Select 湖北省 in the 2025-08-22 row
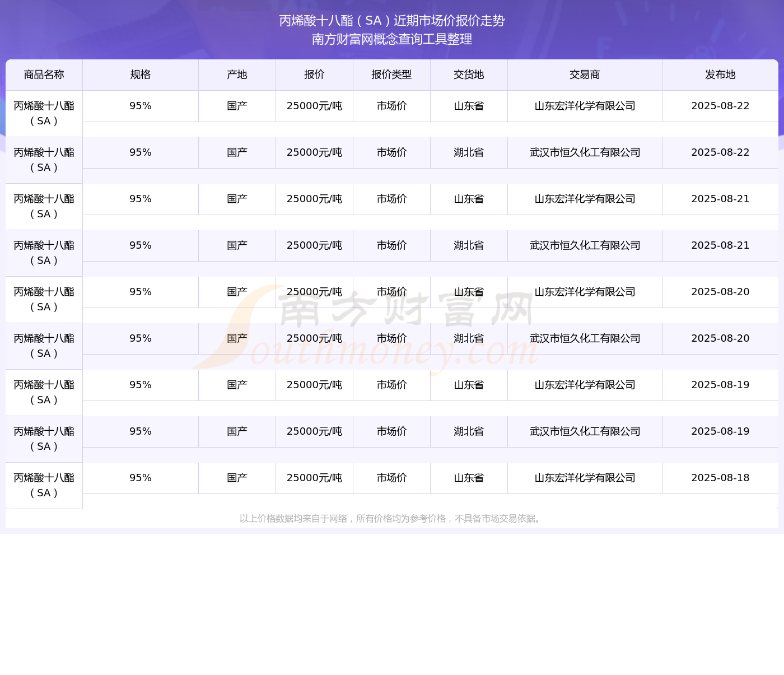This screenshot has width=784, height=675. [x=469, y=152]
